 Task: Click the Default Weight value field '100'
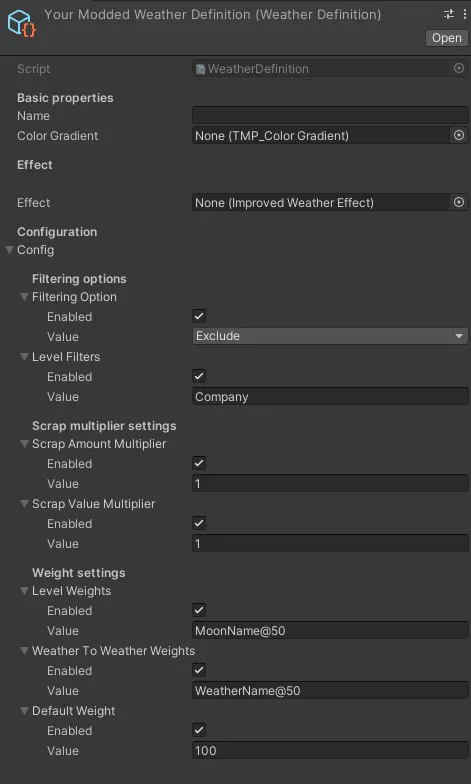coord(330,750)
